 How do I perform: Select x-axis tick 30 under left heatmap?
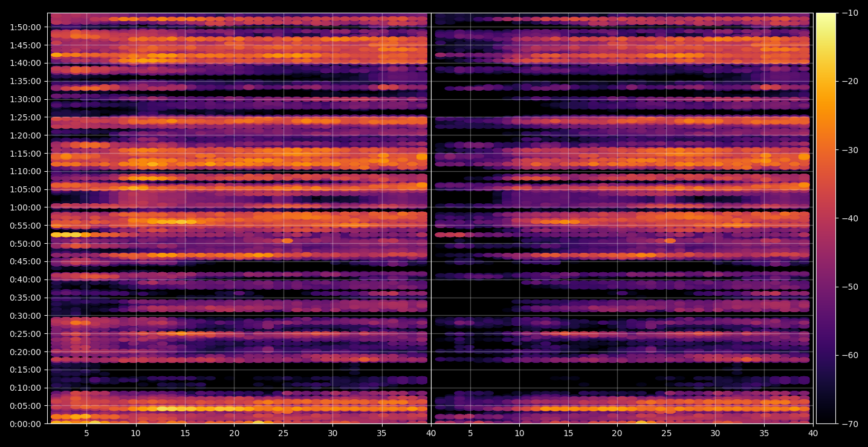tap(332, 434)
